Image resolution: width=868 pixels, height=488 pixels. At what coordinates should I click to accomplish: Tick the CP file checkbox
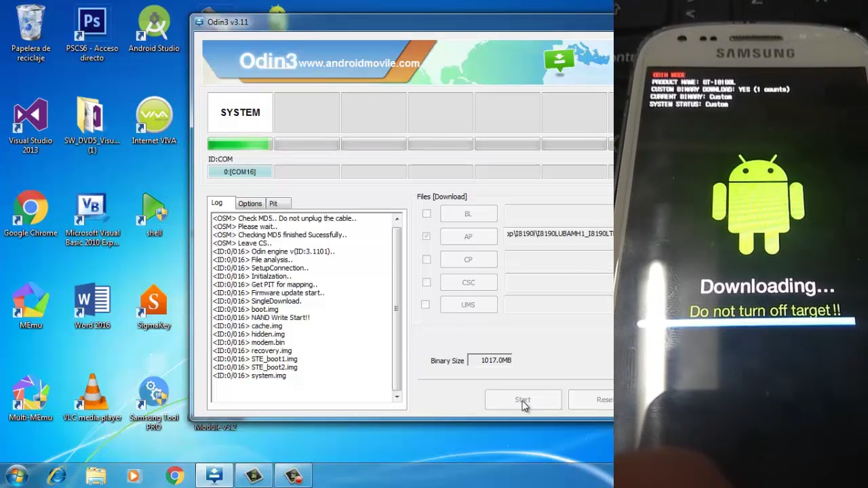tap(427, 259)
